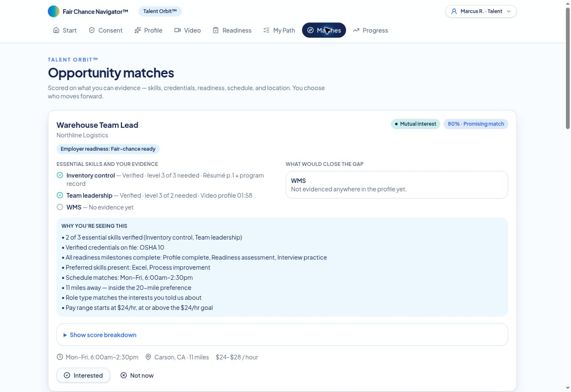Screen dimensions: 571x392
Task: Click the dashed circle icon beside WMS
Action: tap(60, 207)
